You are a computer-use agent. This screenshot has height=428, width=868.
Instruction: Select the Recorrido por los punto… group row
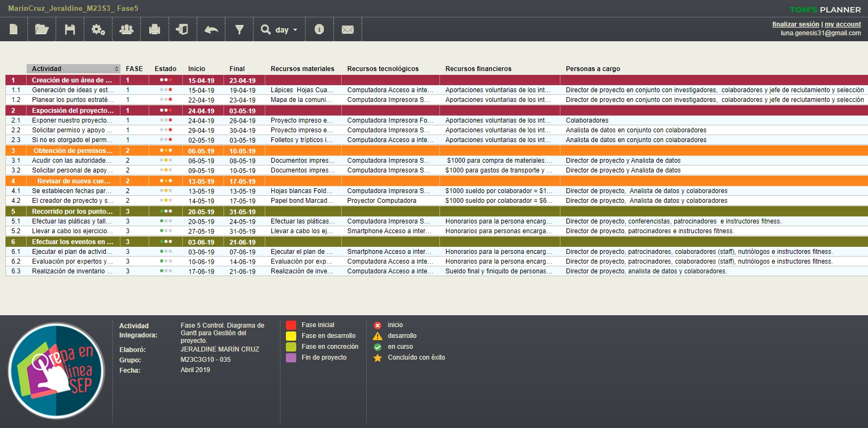coord(72,212)
